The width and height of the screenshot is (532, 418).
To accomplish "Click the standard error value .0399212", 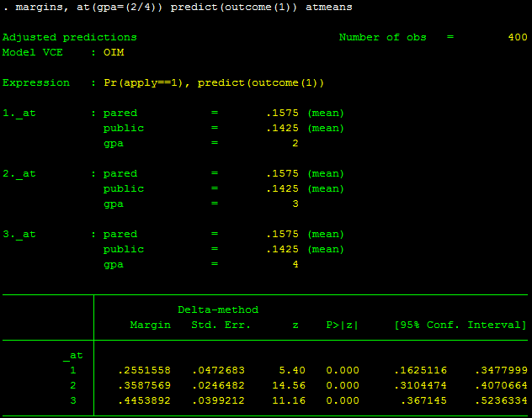I will click(x=217, y=400).
